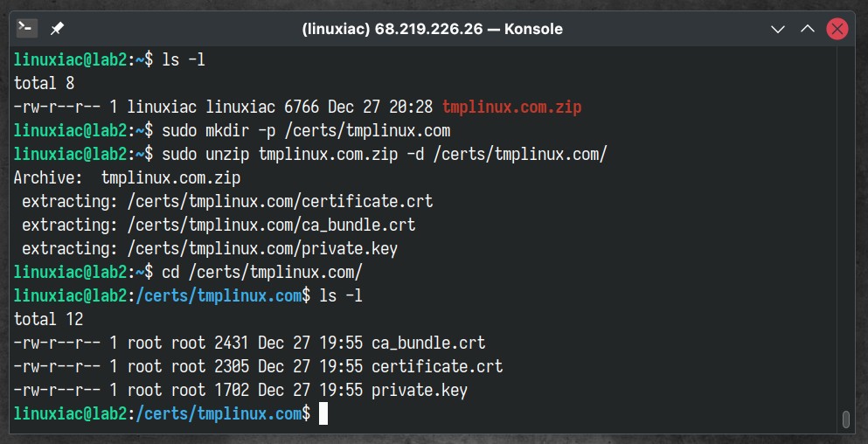Click the first 'ls -l' command
The image size is (868, 444).
tap(184, 59)
